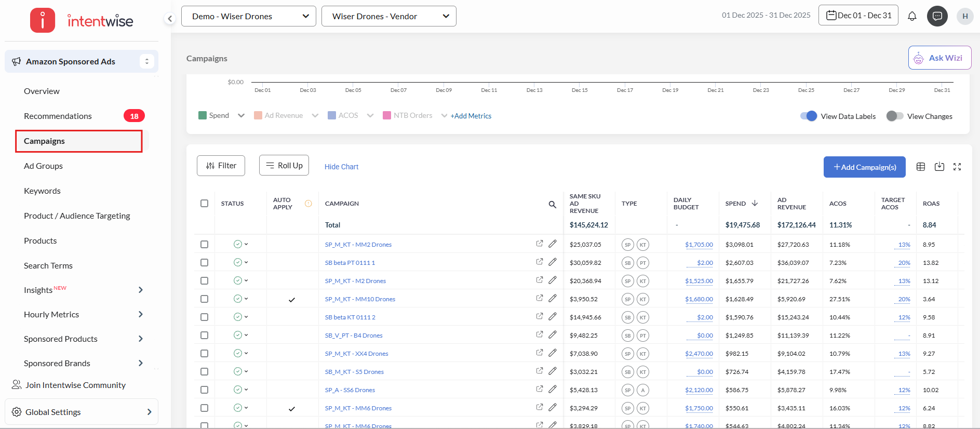Open the column customization grid icon
Screen dimensions: 980x429
(921, 167)
